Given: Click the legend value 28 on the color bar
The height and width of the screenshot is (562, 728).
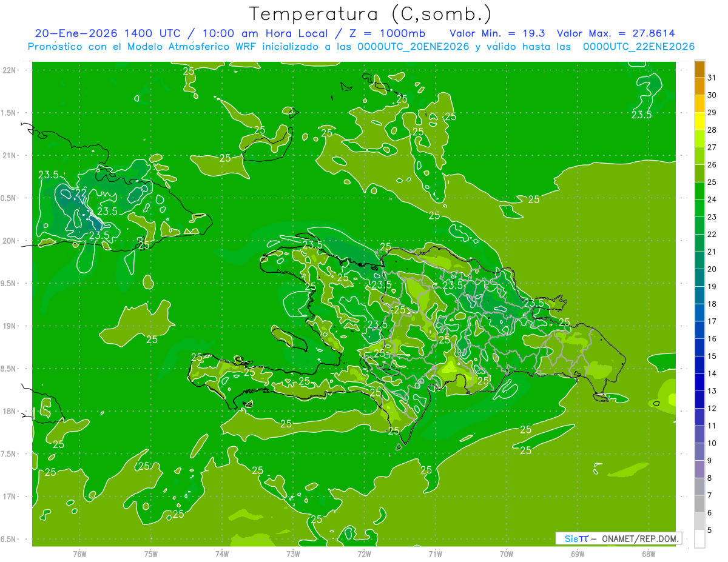Looking at the screenshot, I should [x=712, y=130].
